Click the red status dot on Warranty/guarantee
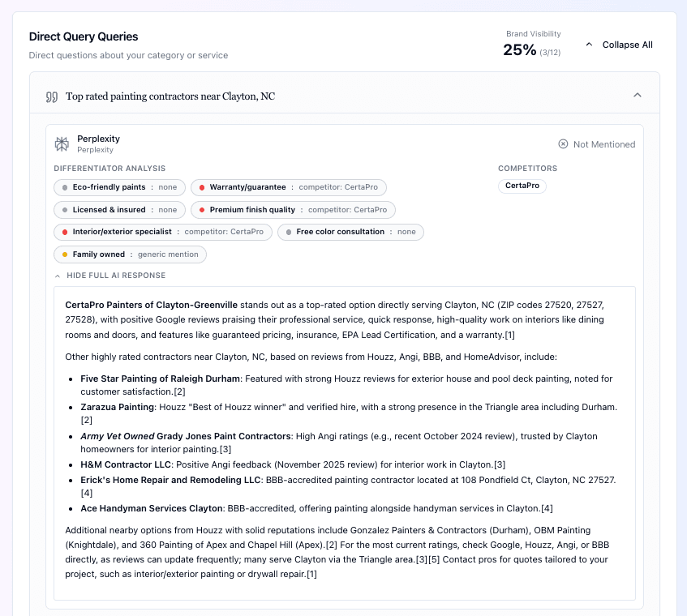 [x=202, y=186]
